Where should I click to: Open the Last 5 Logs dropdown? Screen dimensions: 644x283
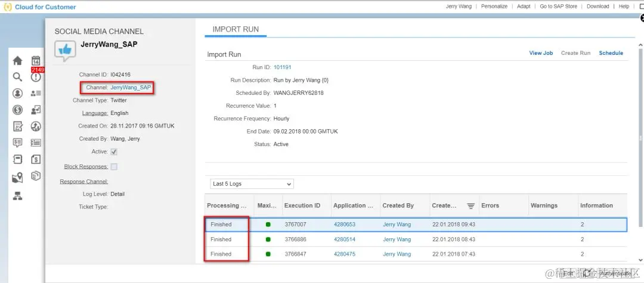(x=252, y=184)
